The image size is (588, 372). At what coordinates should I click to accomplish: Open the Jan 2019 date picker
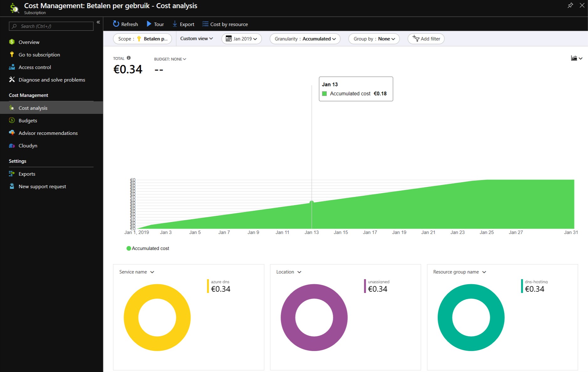click(241, 39)
